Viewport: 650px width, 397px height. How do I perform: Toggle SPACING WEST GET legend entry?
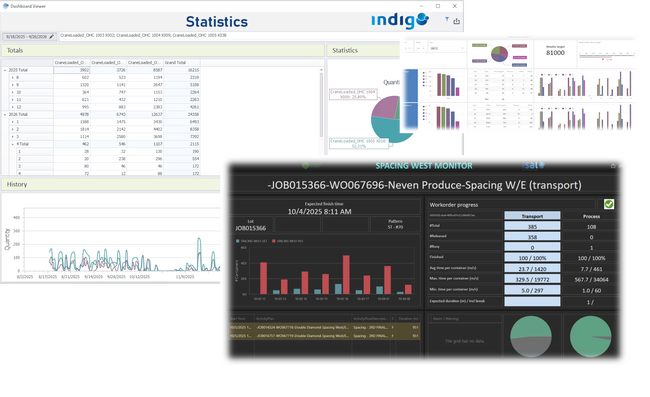coord(252,241)
